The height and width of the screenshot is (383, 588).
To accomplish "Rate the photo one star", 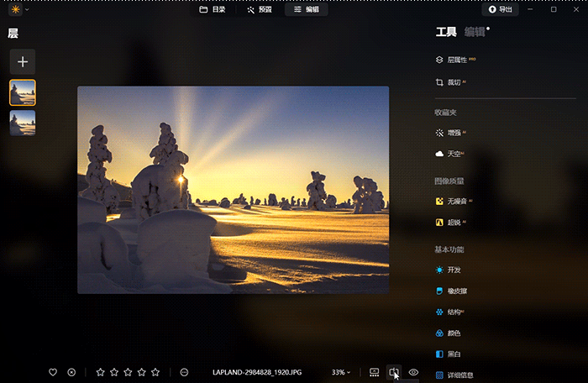I will point(100,372).
